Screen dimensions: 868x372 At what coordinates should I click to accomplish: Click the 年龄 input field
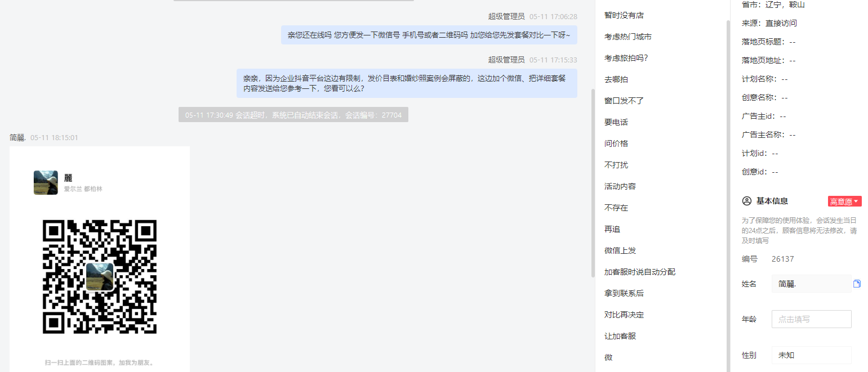[x=811, y=319]
